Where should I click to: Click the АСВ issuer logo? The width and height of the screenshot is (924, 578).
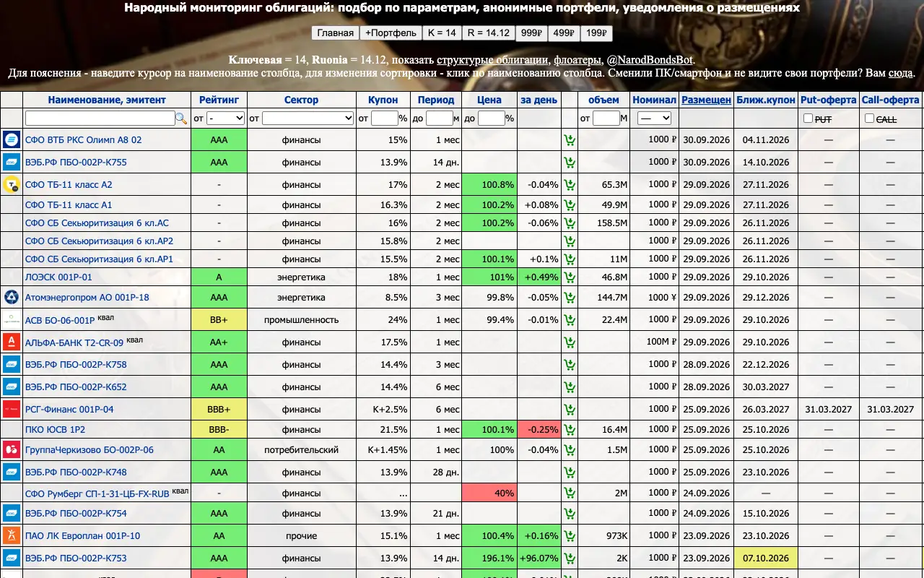click(12, 320)
